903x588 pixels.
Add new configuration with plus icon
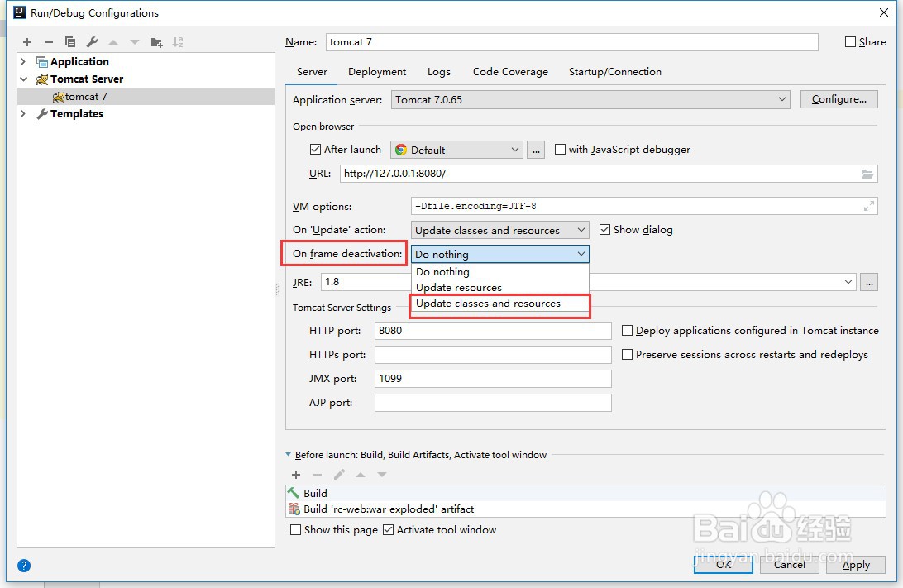tap(27, 42)
